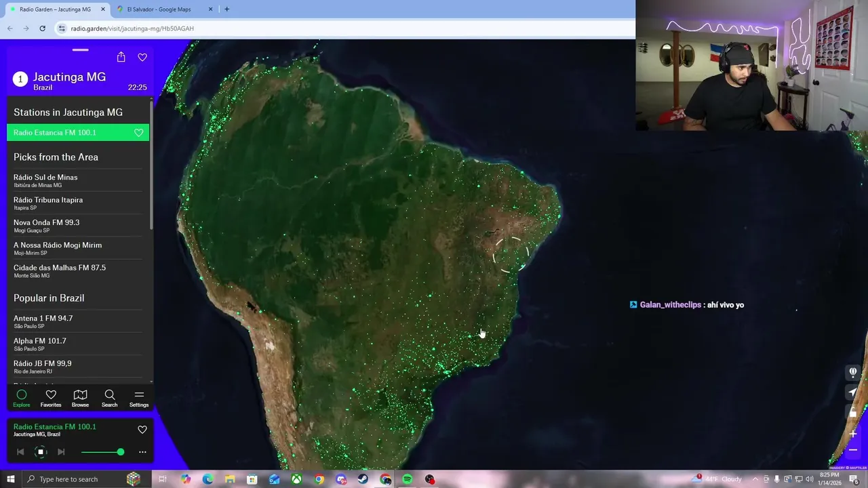Open the Explore tab

[x=22, y=399]
